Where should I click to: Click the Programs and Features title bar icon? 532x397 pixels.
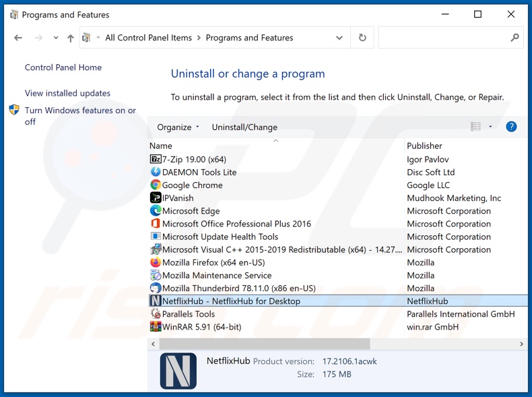14,15
